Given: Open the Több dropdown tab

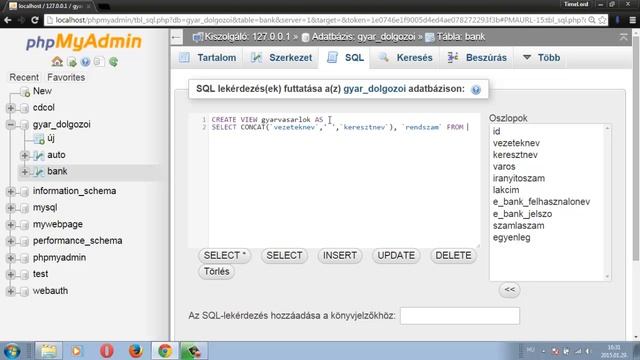Looking at the screenshot, I should (542, 58).
